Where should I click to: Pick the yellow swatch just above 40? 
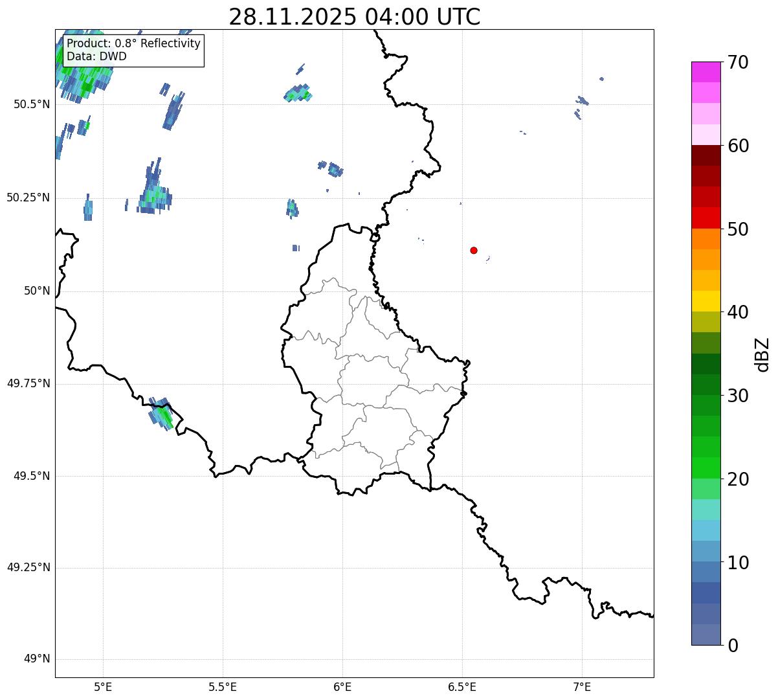pyautogui.click(x=706, y=301)
